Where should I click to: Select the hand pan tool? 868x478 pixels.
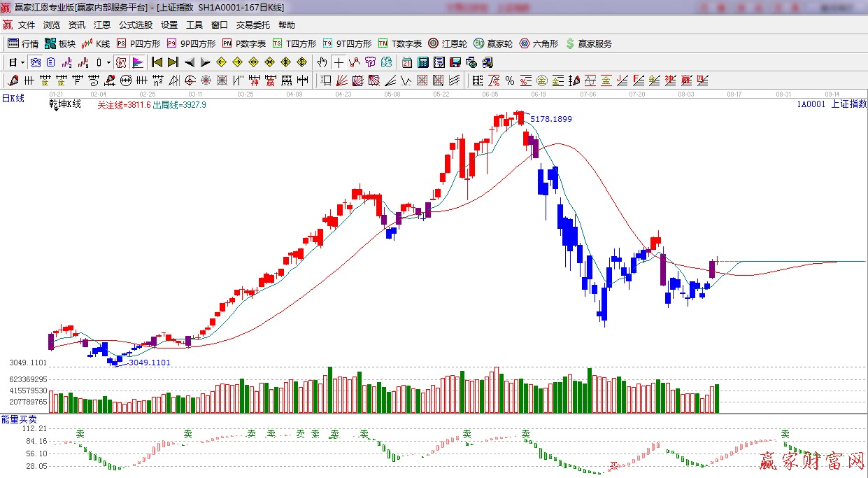322,62
